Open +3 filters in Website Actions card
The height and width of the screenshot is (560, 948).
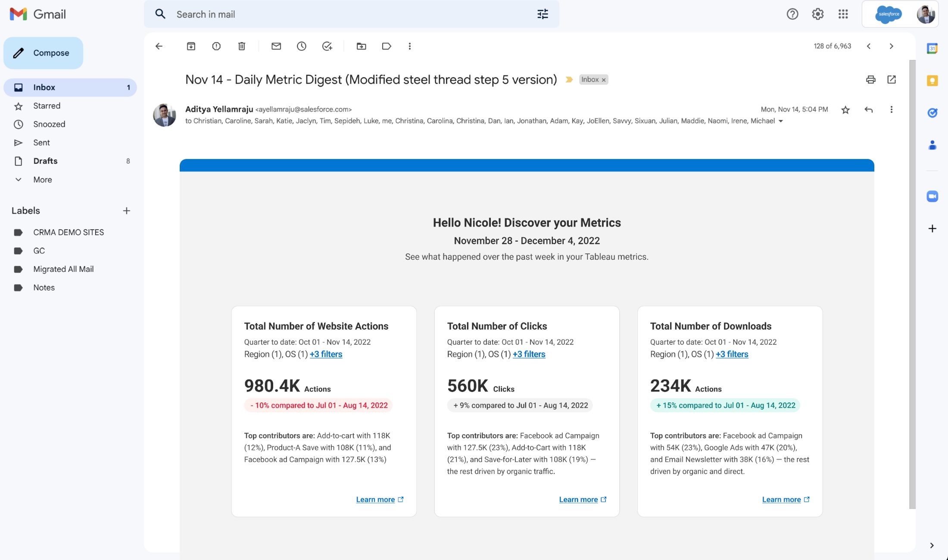click(326, 354)
